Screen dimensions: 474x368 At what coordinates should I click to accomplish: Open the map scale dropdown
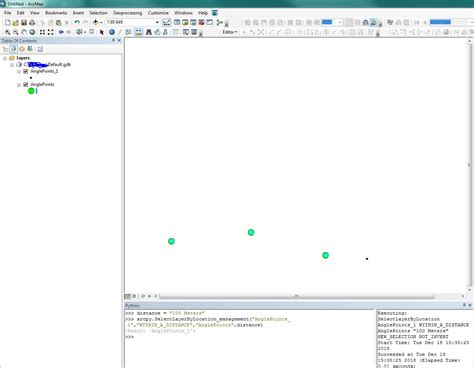point(157,22)
